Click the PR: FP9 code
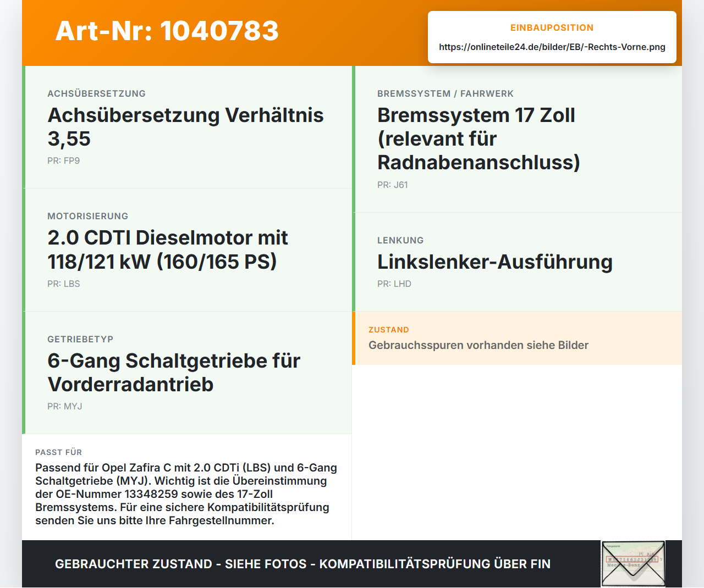The image size is (704, 588). 63,161
